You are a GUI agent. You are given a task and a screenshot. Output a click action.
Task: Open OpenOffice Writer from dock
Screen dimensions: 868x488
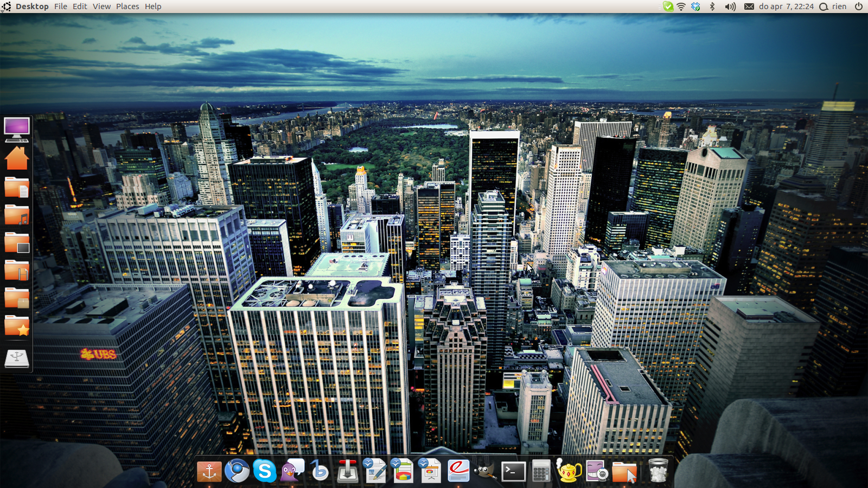[375, 470]
